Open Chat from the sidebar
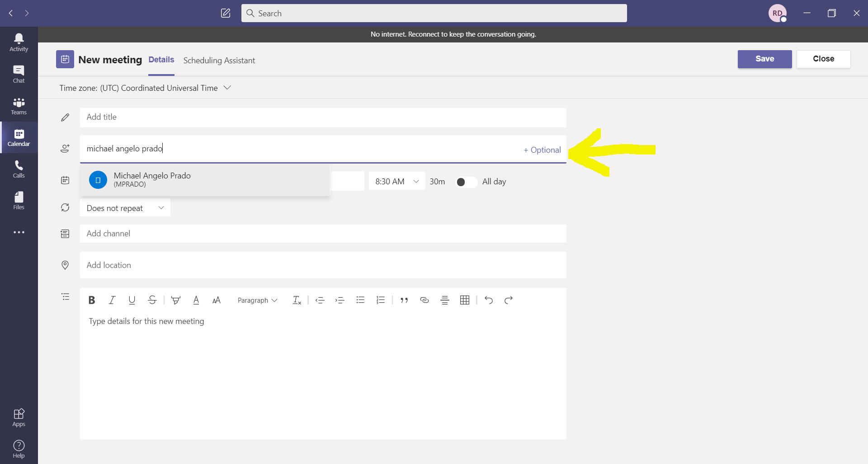This screenshot has width=868, height=464. (19, 74)
